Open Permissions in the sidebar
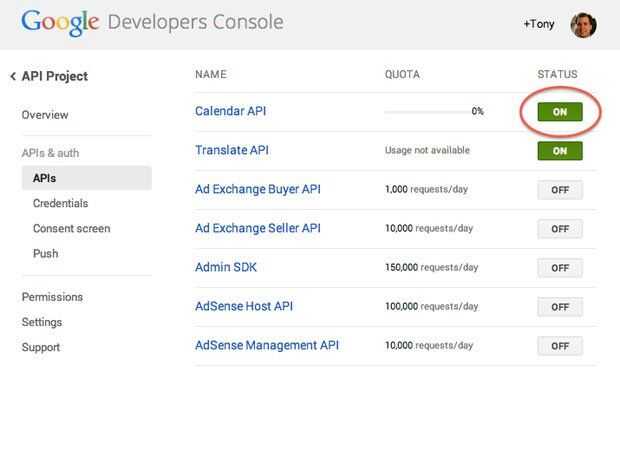Viewport: 620px width, 465px height. 52,297
